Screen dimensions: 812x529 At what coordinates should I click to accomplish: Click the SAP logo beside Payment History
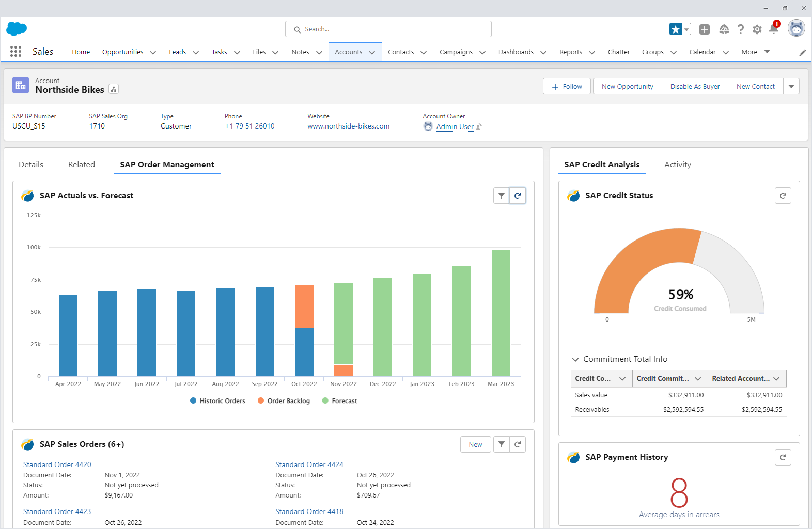click(573, 457)
